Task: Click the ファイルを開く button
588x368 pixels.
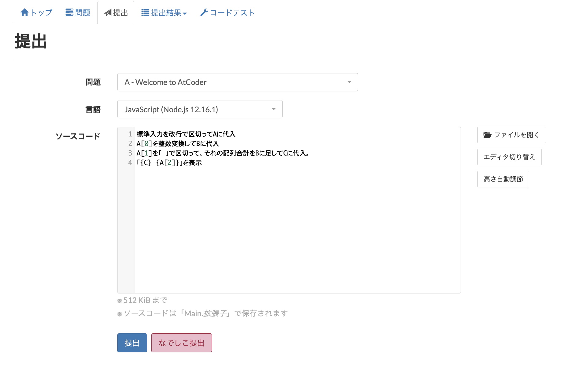Action: pyautogui.click(x=511, y=135)
